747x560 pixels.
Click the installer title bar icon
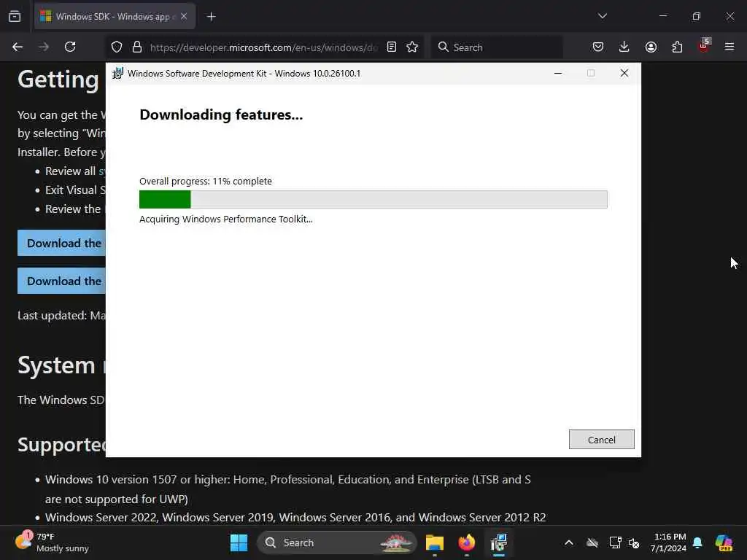click(x=117, y=74)
